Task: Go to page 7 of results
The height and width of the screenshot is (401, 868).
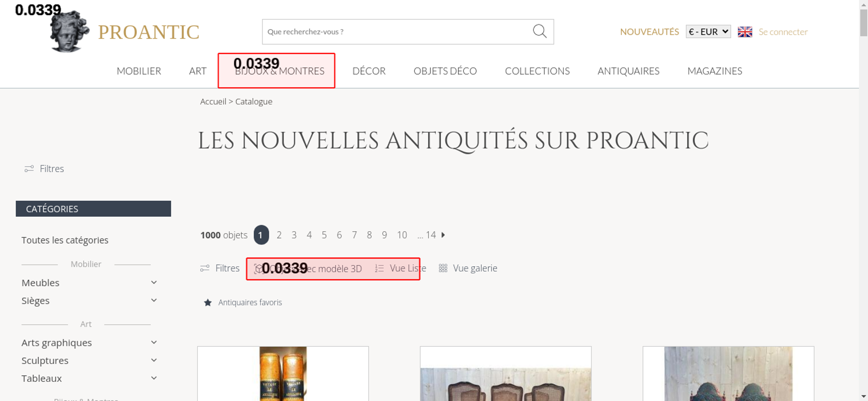Action: tap(355, 235)
